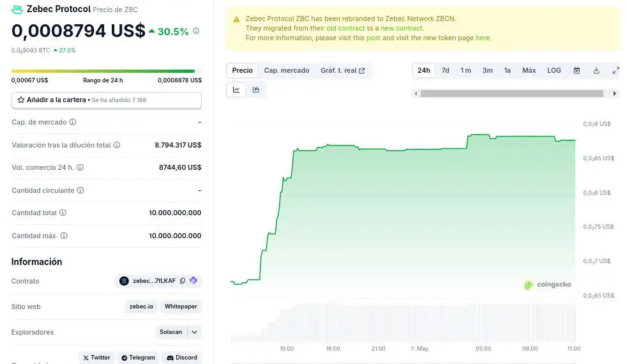The height and width of the screenshot is (364, 627).
Task: Open the zebec.io website link
Action: (141, 307)
